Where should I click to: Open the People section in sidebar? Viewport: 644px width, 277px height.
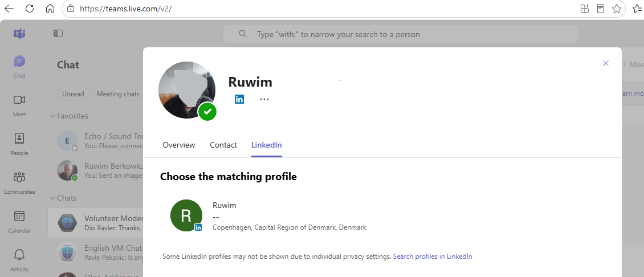19,144
